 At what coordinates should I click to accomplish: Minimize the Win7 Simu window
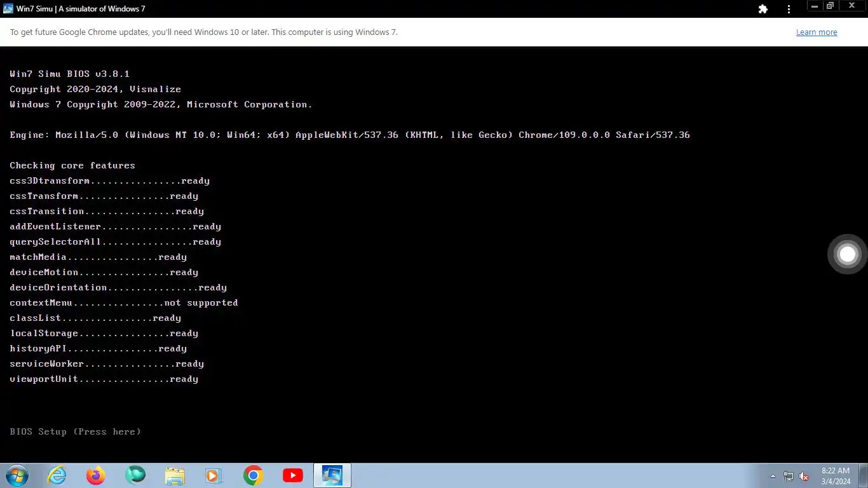[x=815, y=6]
